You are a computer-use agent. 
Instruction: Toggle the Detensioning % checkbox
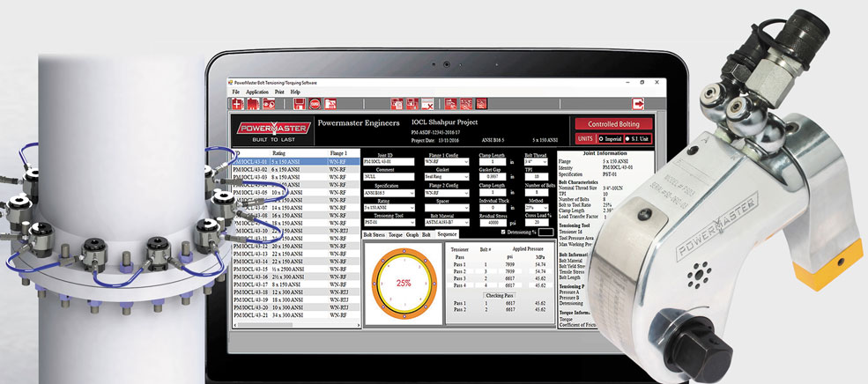(x=503, y=232)
